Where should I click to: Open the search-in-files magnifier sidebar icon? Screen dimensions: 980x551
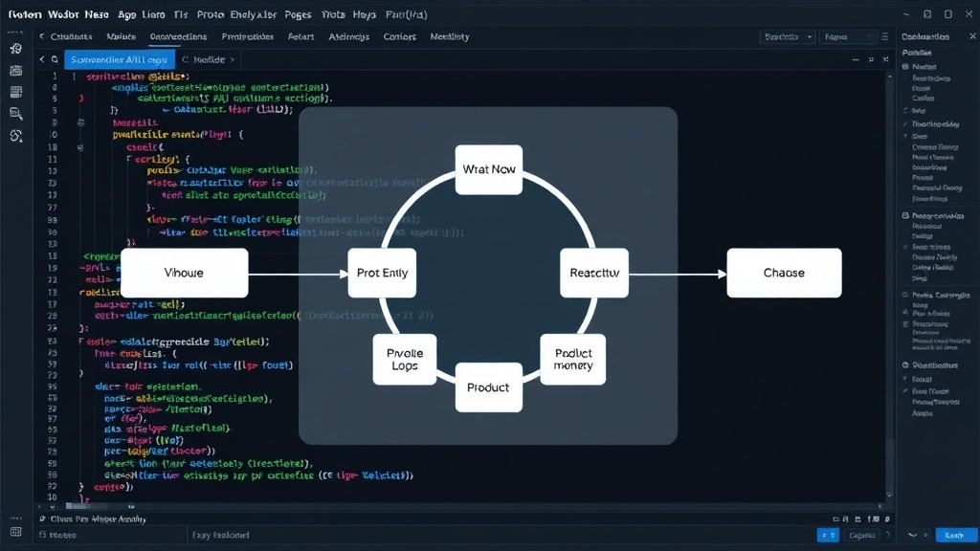pos(16,114)
